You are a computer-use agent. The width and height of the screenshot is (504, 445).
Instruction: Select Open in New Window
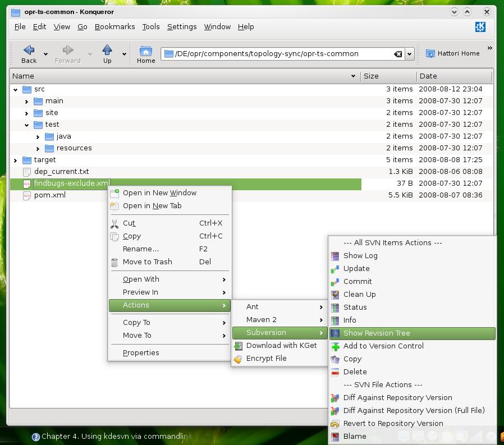click(x=169, y=193)
